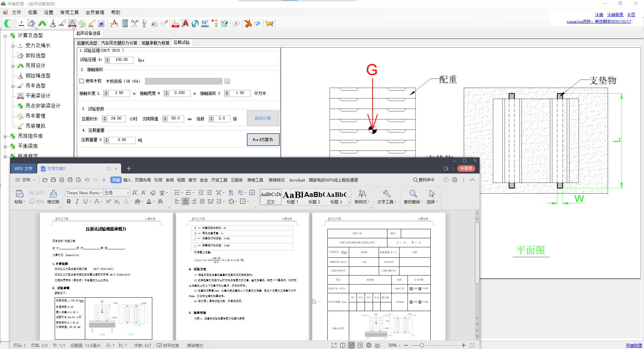Click the 压载重量 G stepper arrows
644x349 pixels.
[x=107, y=140]
